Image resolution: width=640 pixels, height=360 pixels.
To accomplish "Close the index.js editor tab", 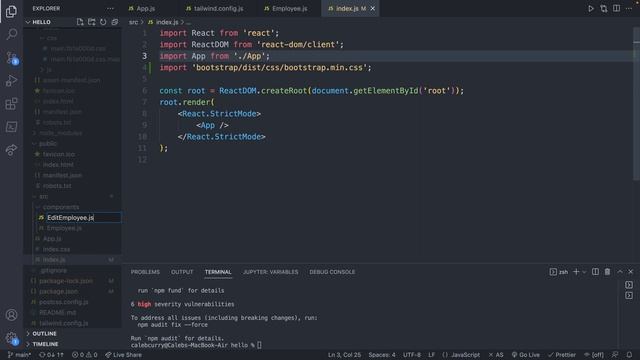I will pos(373,9).
